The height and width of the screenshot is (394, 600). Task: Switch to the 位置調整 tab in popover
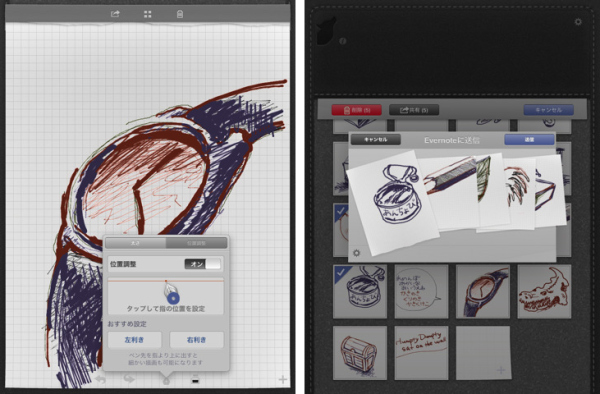[196, 243]
